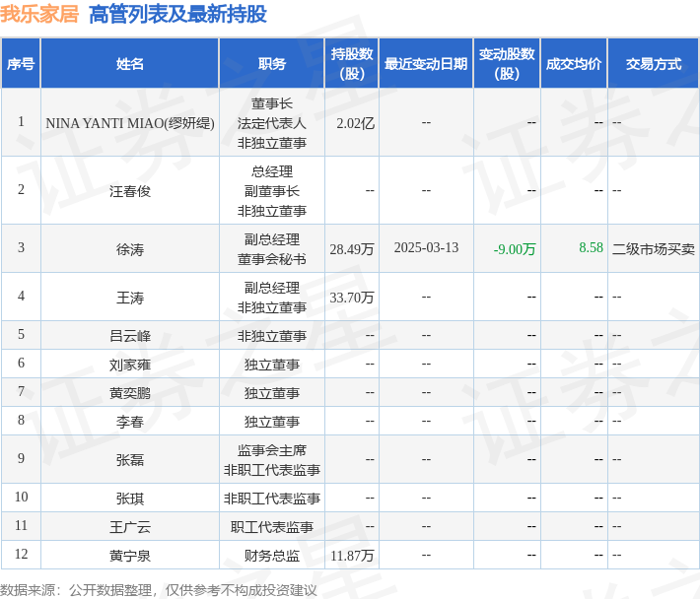The image size is (700, 599).
Task: Click row number 12
Action: [21, 554]
